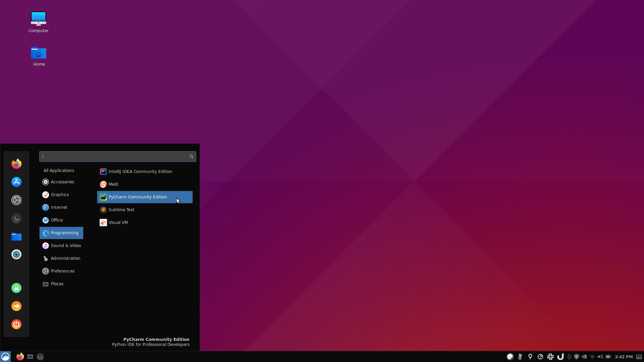Select the Places category

tap(61, 284)
